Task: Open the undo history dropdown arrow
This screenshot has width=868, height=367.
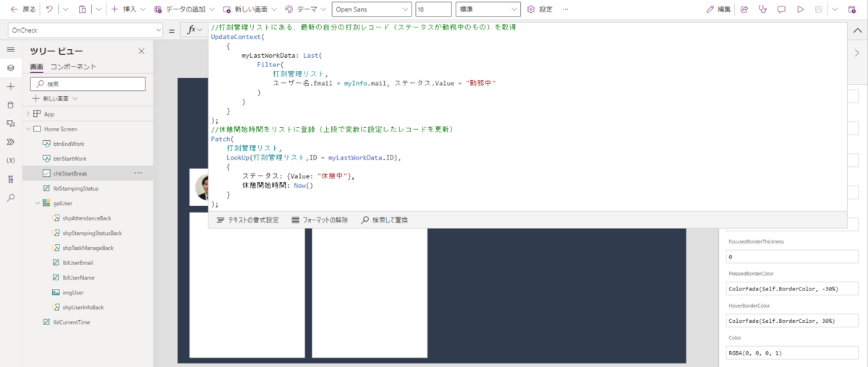Action: coord(64,9)
